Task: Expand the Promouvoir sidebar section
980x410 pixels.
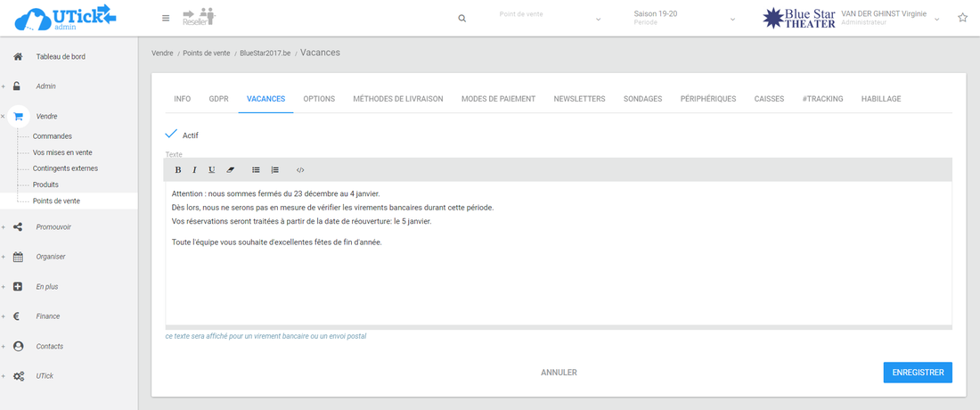Action: (x=53, y=226)
